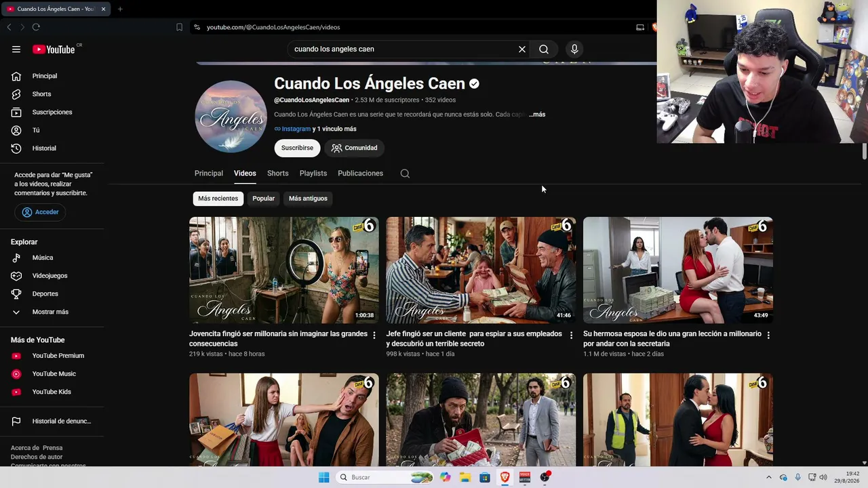Click the Acceder sign-in button
This screenshot has height=488, width=868.
click(x=40, y=212)
